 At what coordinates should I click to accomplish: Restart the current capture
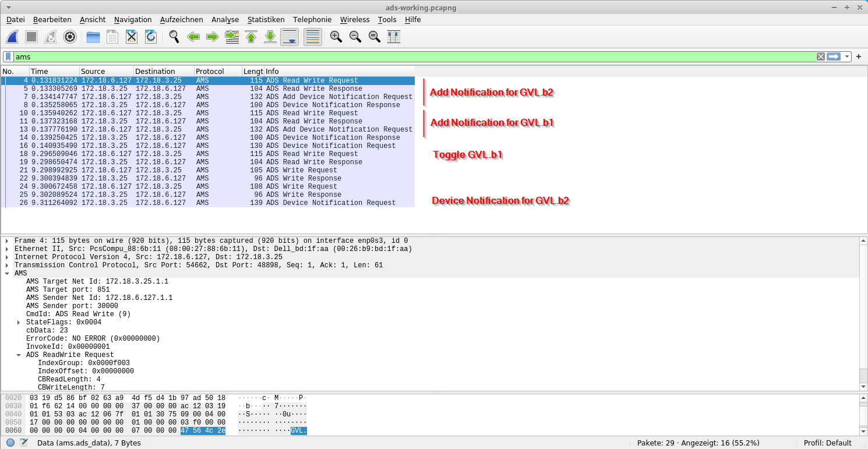[x=51, y=37]
